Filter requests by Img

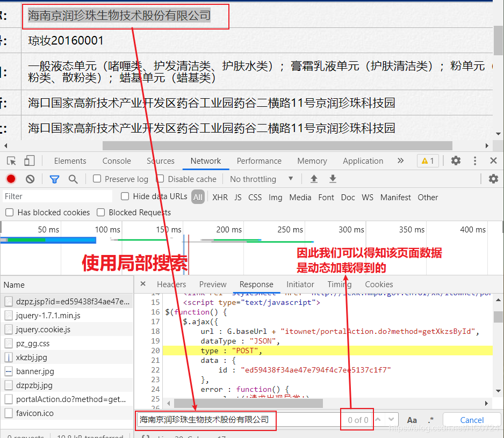tap(276, 197)
